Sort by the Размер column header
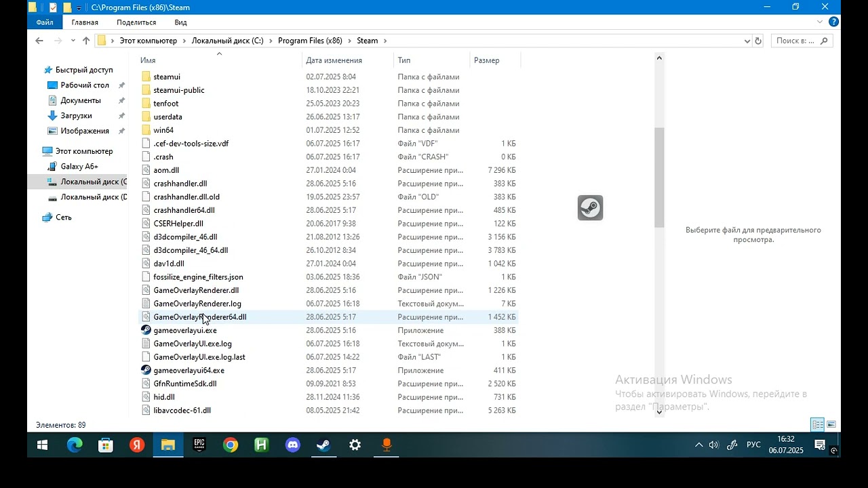 click(495, 60)
